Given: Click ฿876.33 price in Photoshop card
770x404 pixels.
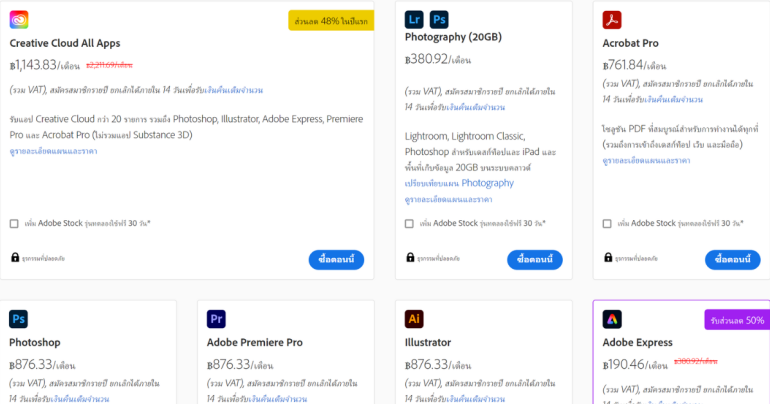Looking at the screenshot, I should coord(42,365).
